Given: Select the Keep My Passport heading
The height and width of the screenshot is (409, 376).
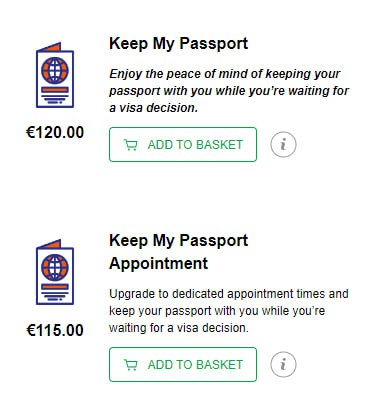Looking at the screenshot, I should (178, 44).
